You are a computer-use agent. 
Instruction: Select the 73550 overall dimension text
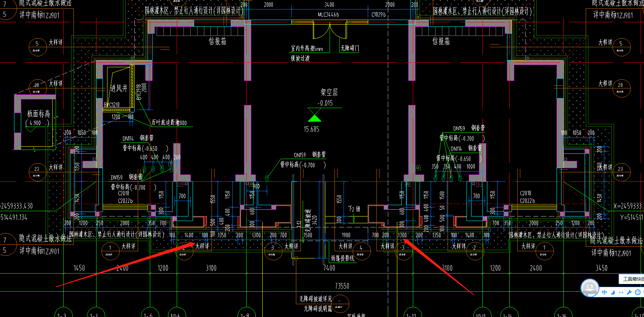342,286
